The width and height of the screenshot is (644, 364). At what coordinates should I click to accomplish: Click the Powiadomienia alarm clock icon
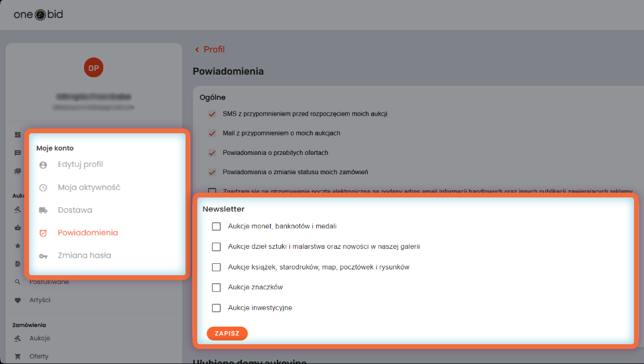[43, 233]
